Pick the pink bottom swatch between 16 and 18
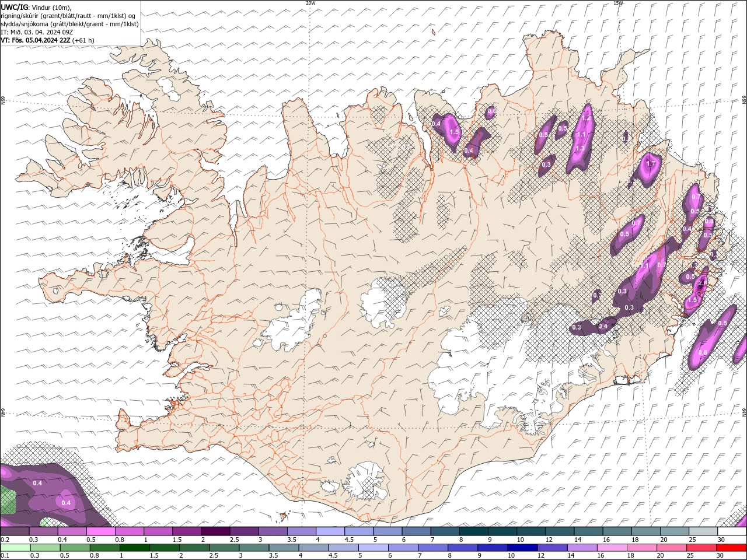This screenshot has width=747, height=560. (x=612, y=548)
